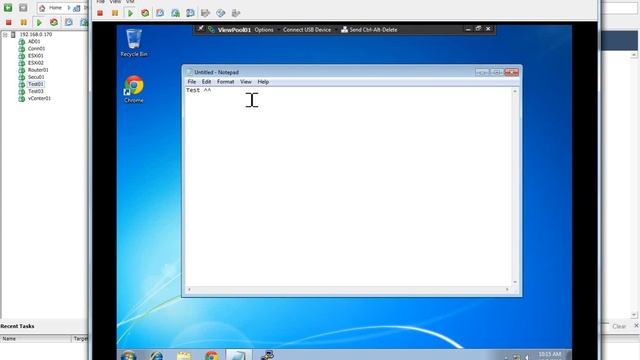
Task: Open the Recycle Bin desktop icon
Action: (x=134, y=42)
